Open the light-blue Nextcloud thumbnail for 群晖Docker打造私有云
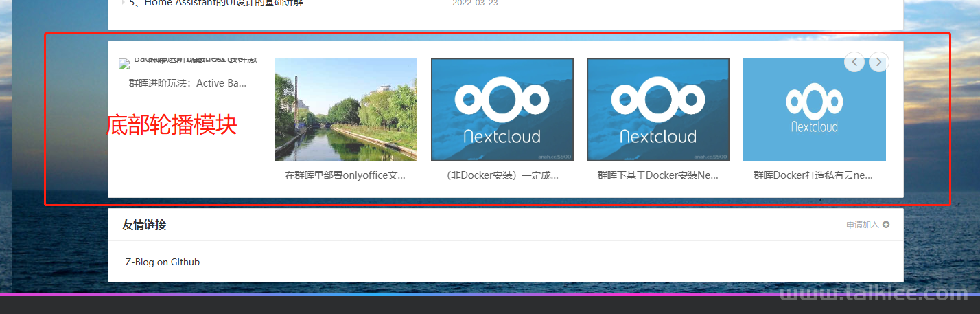The width and height of the screenshot is (980, 314). click(815, 110)
